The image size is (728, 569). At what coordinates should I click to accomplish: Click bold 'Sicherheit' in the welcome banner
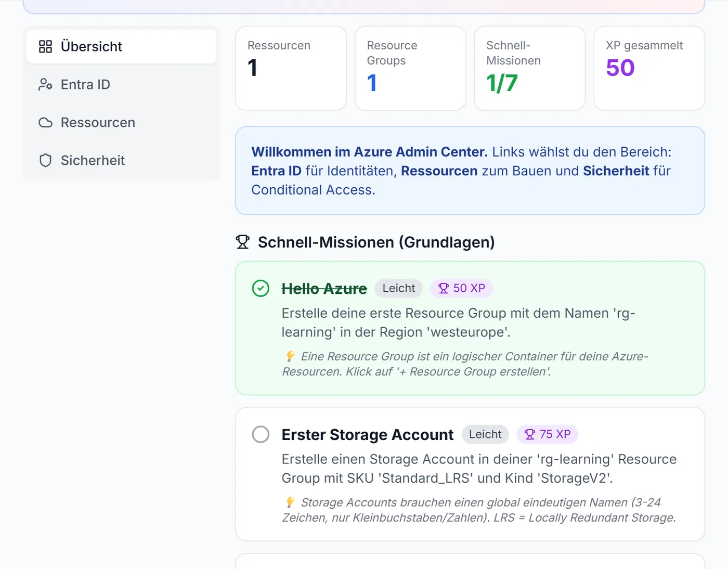pyautogui.click(x=616, y=171)
